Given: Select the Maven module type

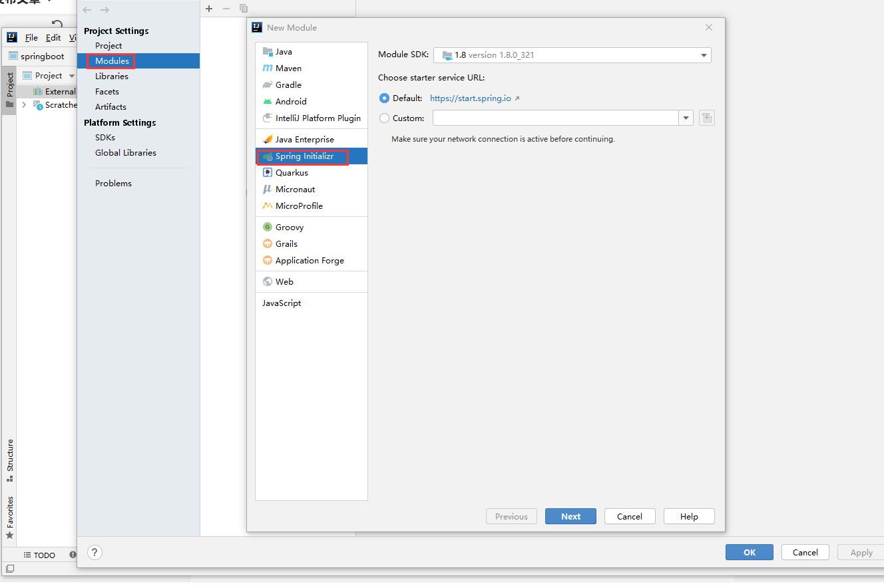Looking at the screenshot, I should click(x=311, y=69).
